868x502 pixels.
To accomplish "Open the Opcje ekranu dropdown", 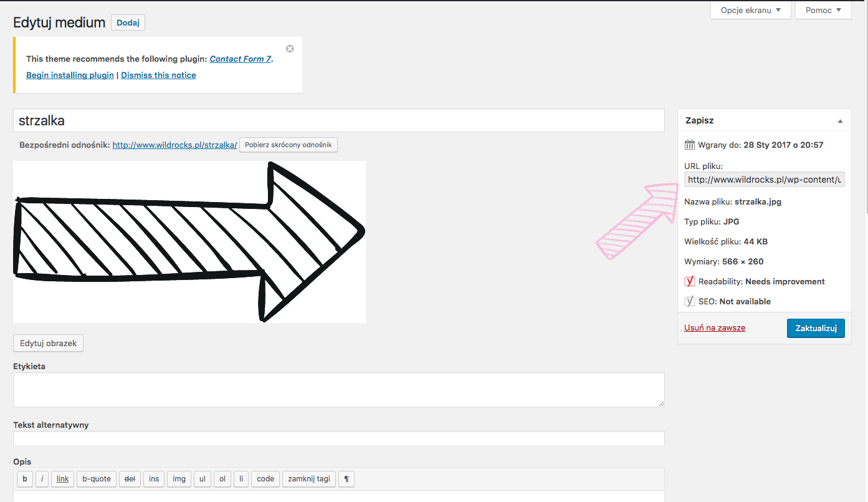I will pyautogui.click(x=750, y=10).
